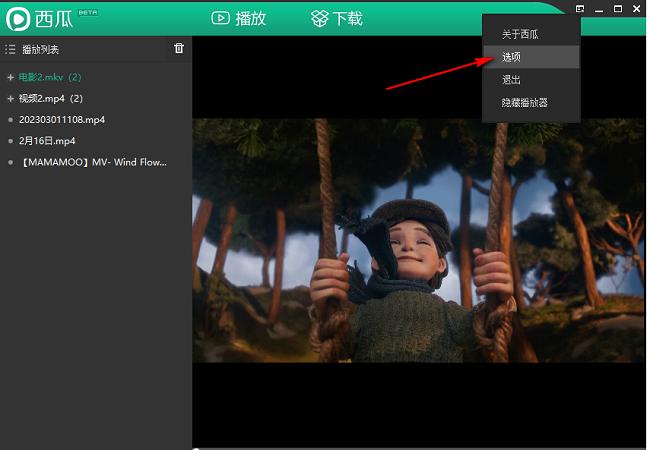
Task: Click the video frame of swinging boy
Action: [x=418, y=240]
